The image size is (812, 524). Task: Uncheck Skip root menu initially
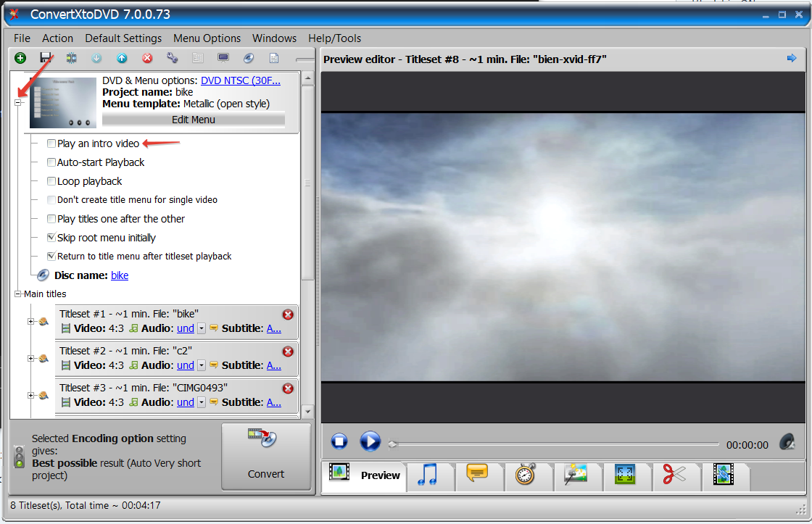coord(51,238)
